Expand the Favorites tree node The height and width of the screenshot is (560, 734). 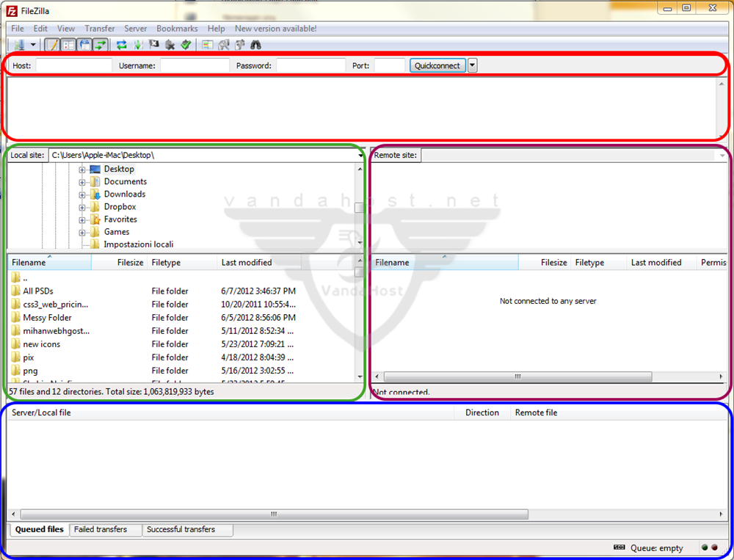coord(82,220)
